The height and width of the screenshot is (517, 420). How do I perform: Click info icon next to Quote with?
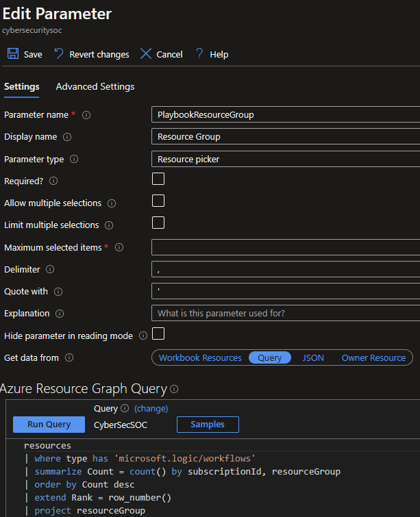click(x=58, y=292)
